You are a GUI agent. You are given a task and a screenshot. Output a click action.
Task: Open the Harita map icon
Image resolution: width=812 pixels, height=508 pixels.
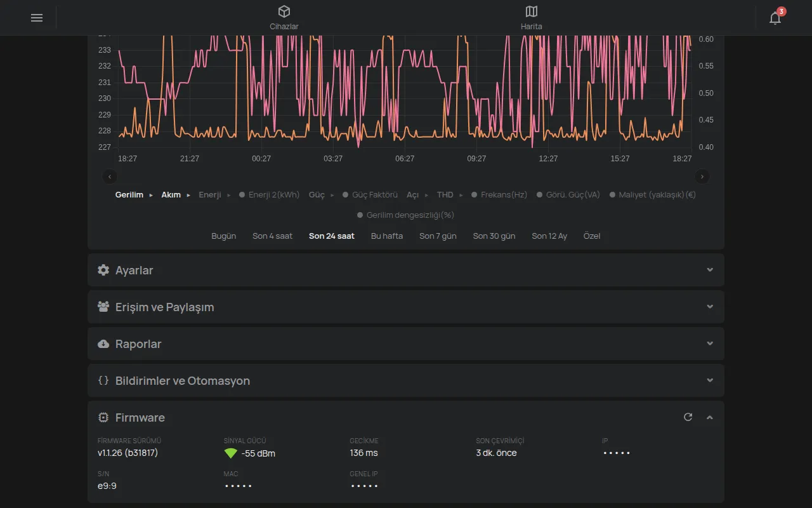coord(532,11)
